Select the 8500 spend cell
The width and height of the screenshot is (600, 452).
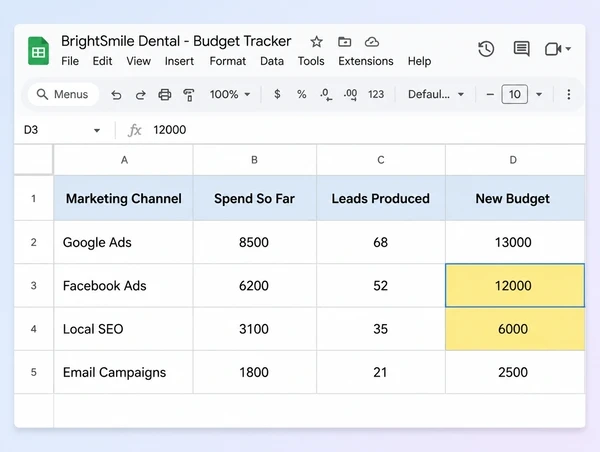254,242
